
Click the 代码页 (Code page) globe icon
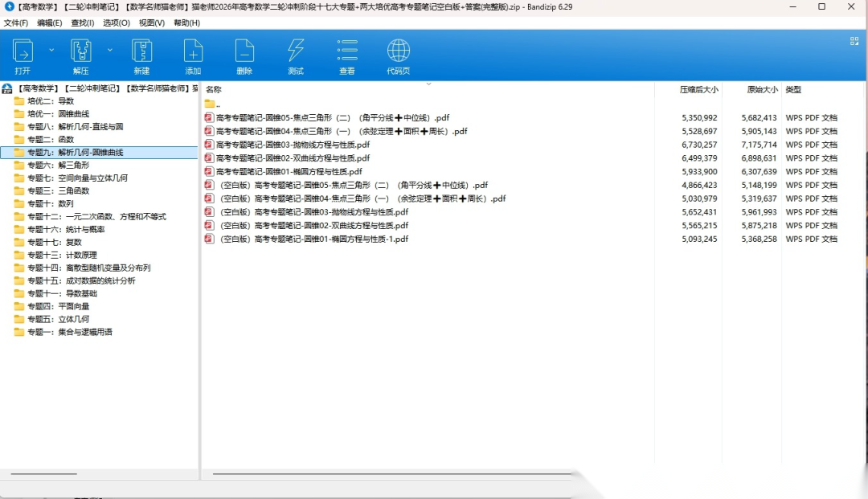coord(399,52)
